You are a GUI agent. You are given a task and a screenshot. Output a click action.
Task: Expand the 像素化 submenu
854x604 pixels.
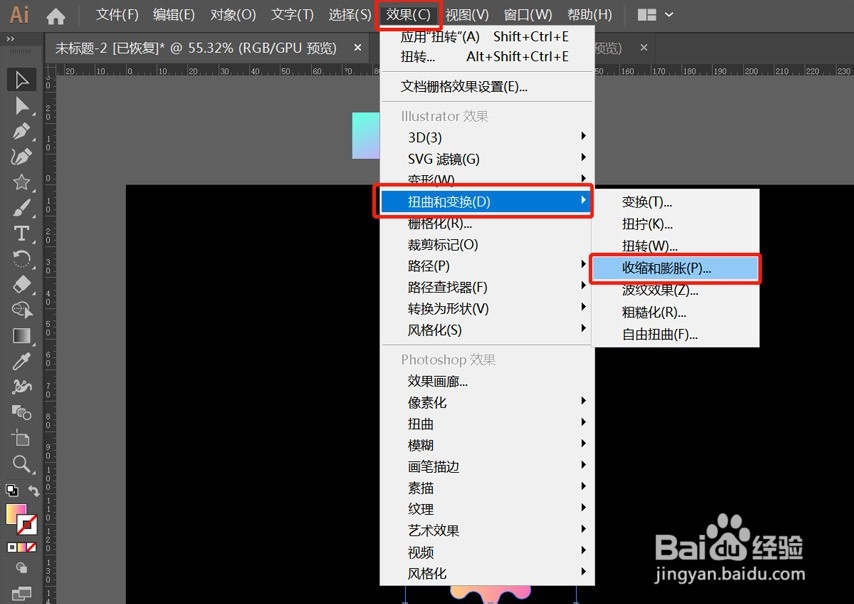click(486, 402)
